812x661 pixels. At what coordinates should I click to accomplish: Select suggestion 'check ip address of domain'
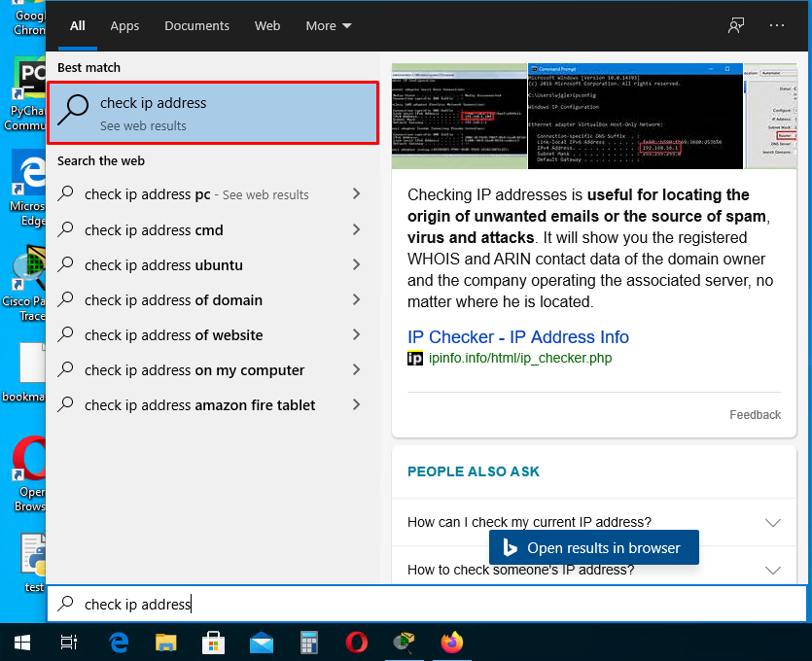point(196,300)
